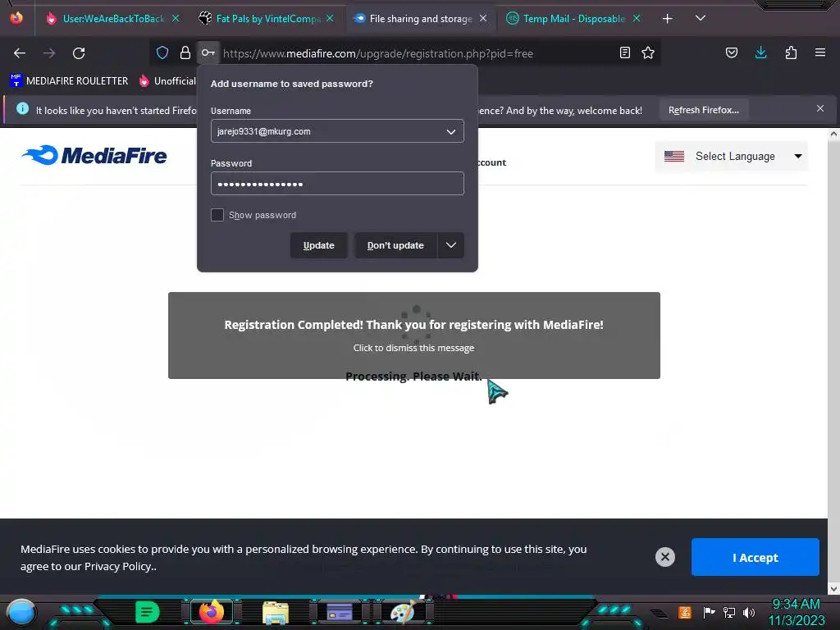Click the MediaFire logo
The image size is (840, 630).
point(94,155)
